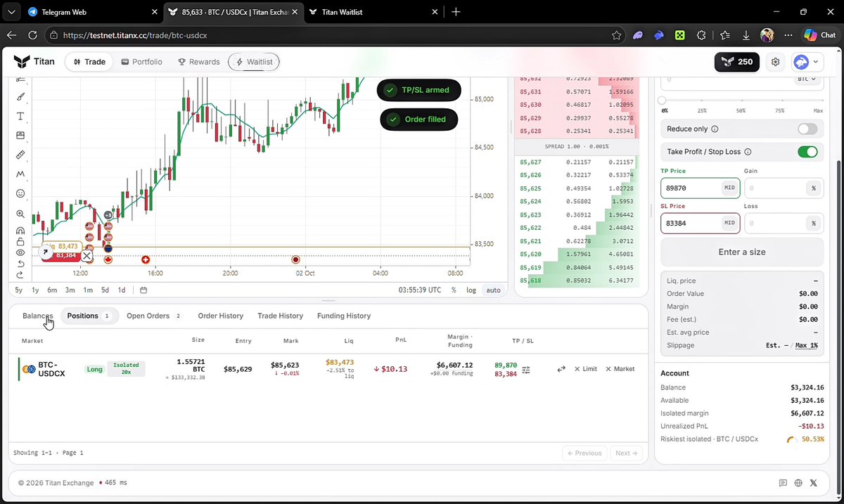Screen dimensions: 844x504
Task: Open the chart date range calendar
Action: click(x=143, y=290)
